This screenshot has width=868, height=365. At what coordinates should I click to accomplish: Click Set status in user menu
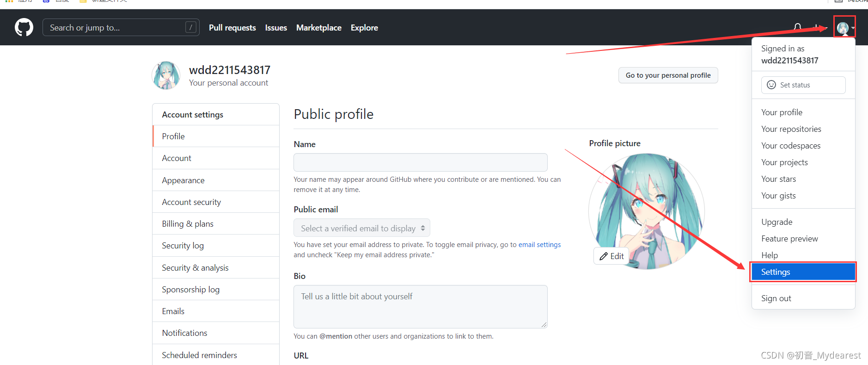point(803,85)
